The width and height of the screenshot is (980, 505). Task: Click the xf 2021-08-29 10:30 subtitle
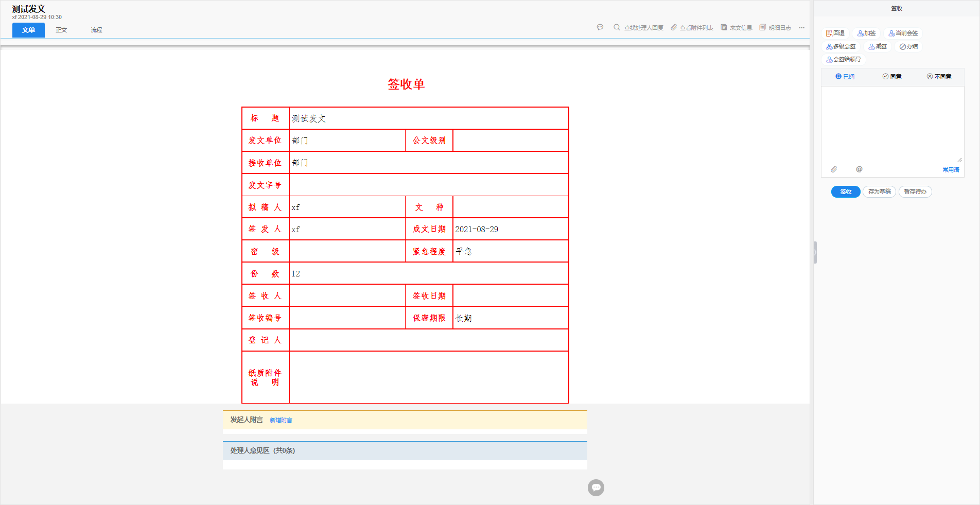(x=37, y=17)
